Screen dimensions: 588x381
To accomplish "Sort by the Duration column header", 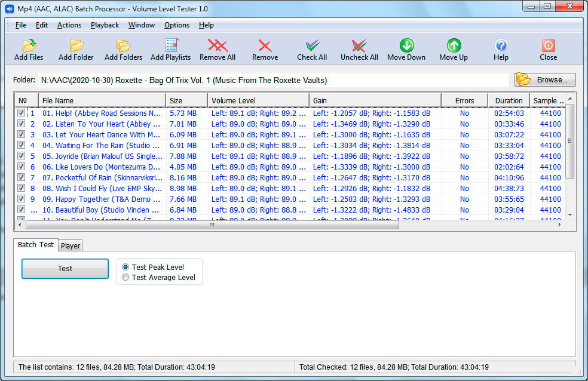I will (x=509, y=100).
